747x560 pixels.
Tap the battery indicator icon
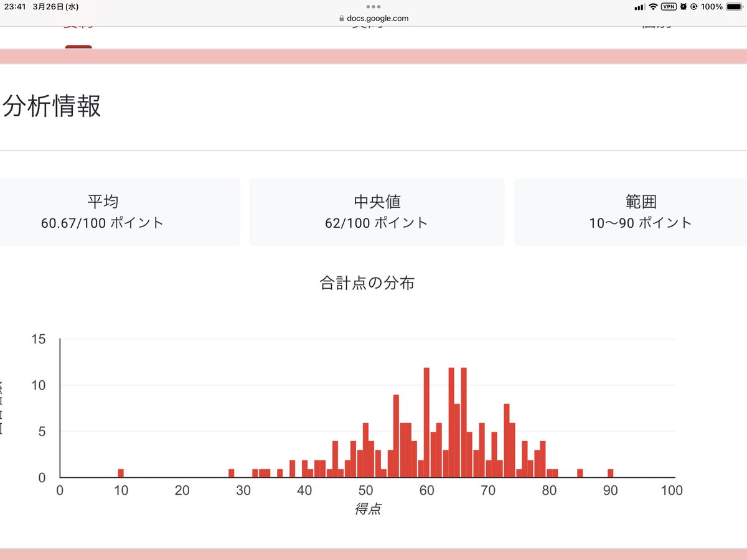coord(733,6)
